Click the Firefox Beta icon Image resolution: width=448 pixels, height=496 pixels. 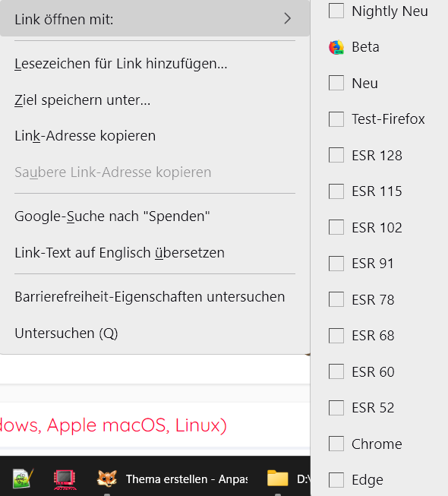click(x=336, y=47)
